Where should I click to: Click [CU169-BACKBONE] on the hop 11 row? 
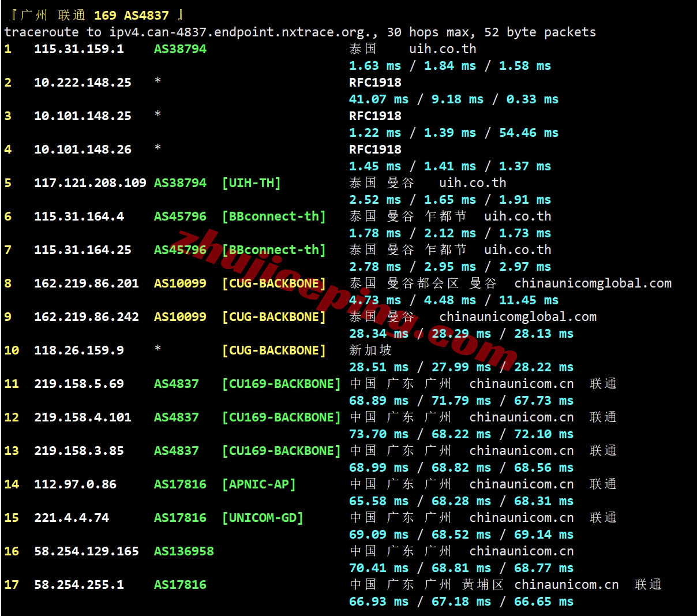point(282,383)
